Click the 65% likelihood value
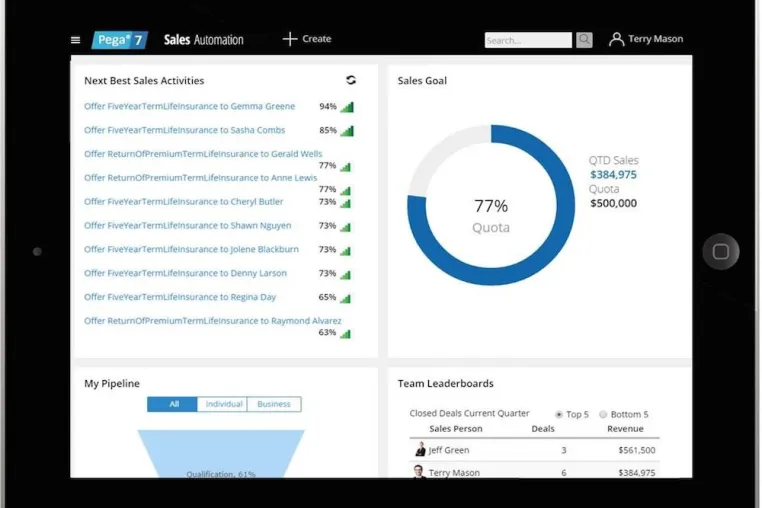The image size is (762, 508). (327, 297)
